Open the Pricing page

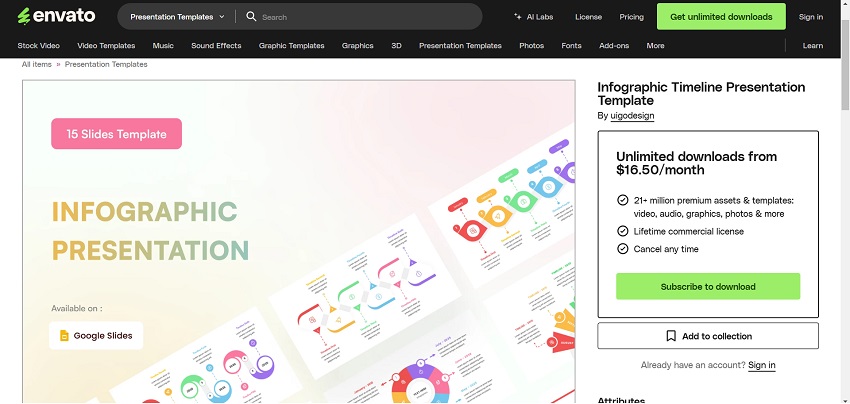click(x=632, y=17)
